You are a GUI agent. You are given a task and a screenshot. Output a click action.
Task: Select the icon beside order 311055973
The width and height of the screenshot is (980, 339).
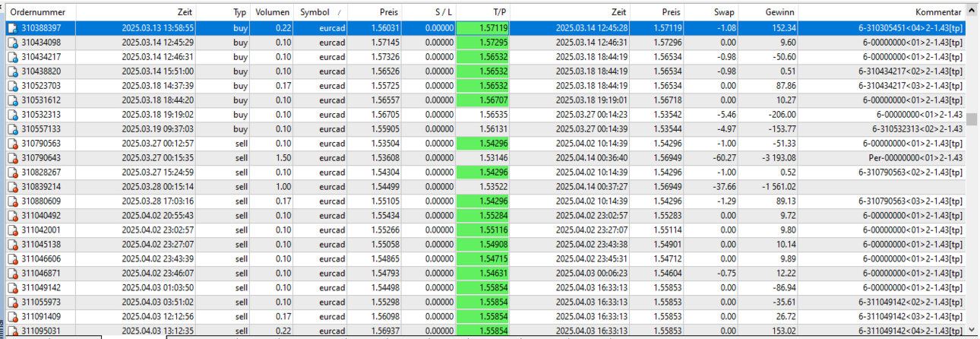pos(12,302)
